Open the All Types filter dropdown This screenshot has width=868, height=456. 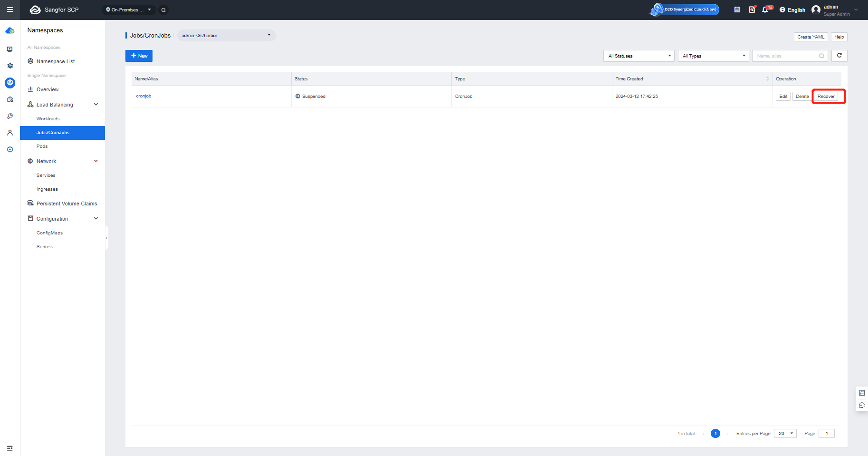coord(714,56)
